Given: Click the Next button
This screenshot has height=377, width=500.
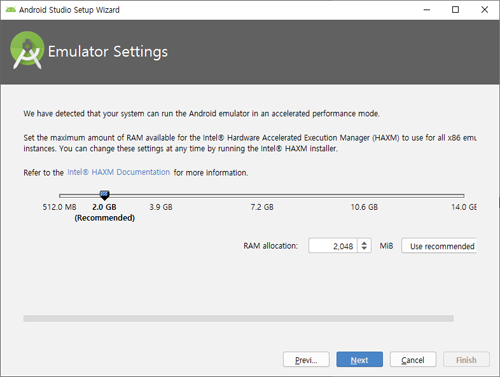Looking at the screenshot, I should tap(359, 359).
